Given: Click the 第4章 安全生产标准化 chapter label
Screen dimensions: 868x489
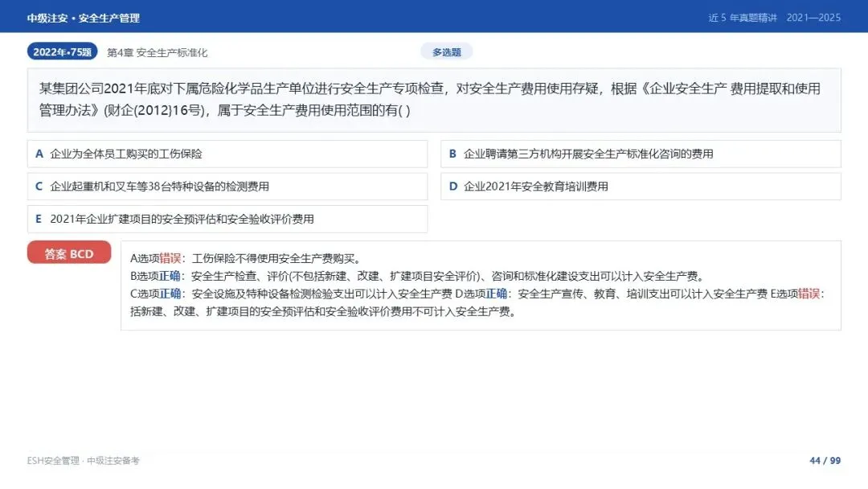Looking at the screenshot, I should point(158,52).
